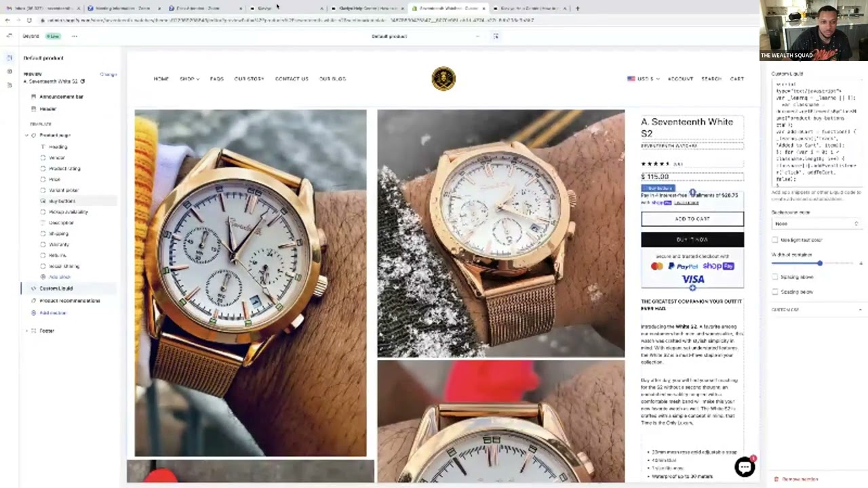Select the Variant picker block

(64, 190)
